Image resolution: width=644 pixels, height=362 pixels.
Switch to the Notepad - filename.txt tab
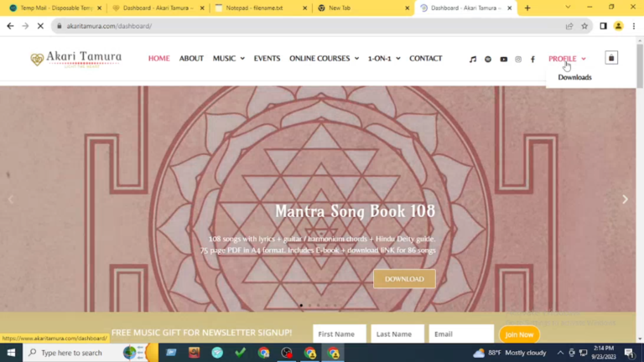point(261,8)
